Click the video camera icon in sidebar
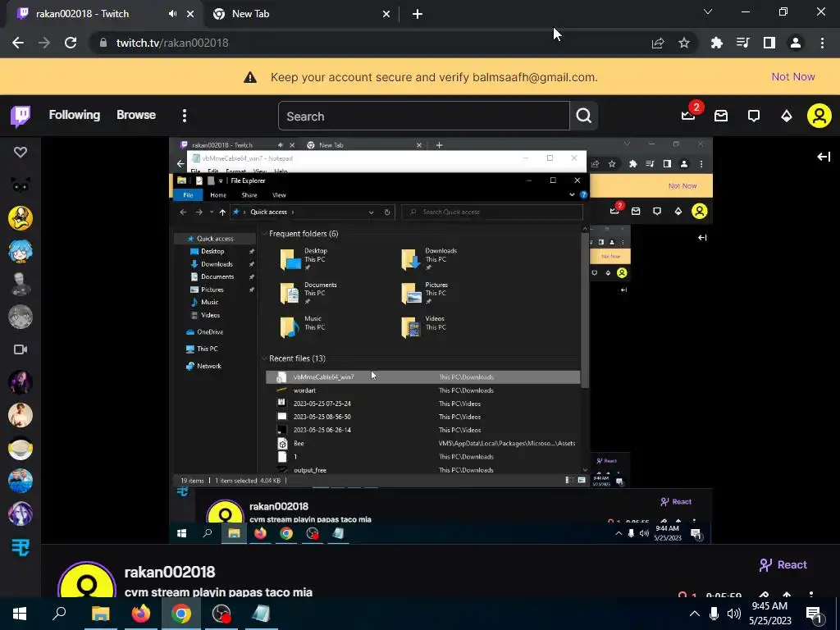 (x=21, y=349)
